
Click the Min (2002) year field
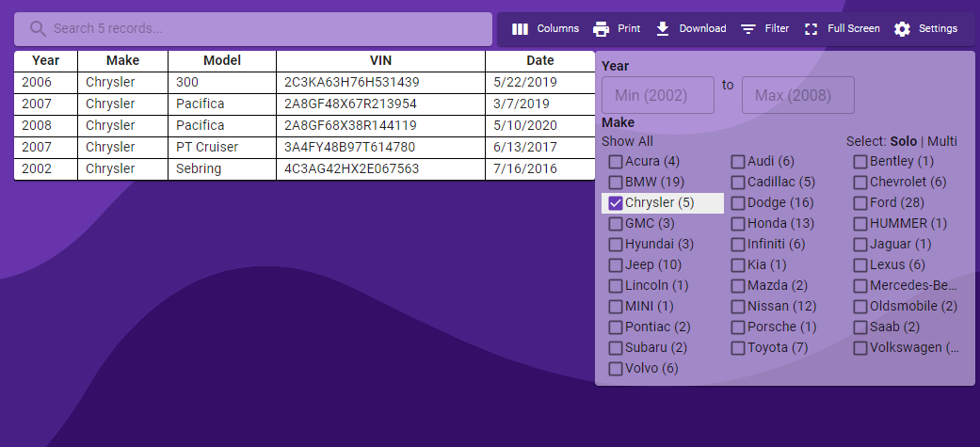pyautogui.click(x=657, y=95)
